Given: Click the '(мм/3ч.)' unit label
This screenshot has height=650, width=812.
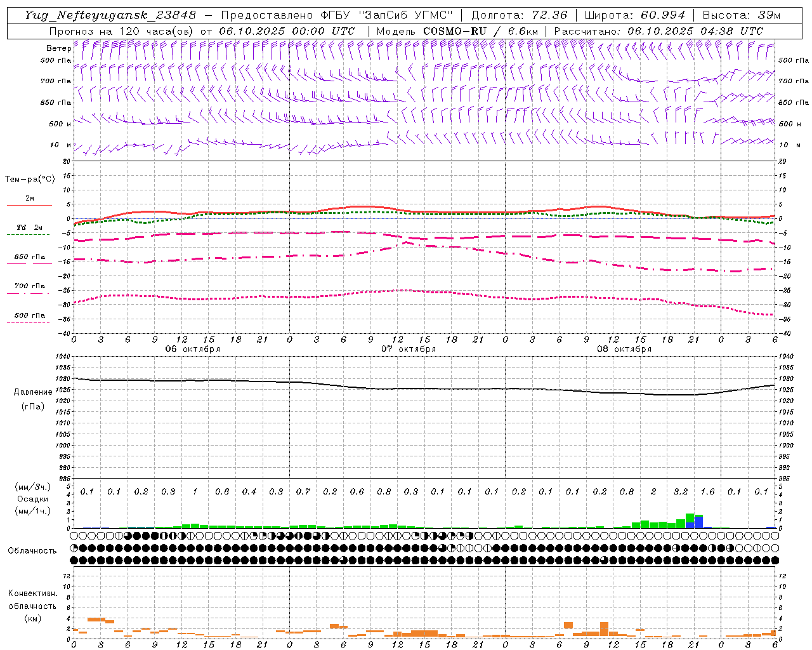Looking at the screenshot, I should [33, 487].
